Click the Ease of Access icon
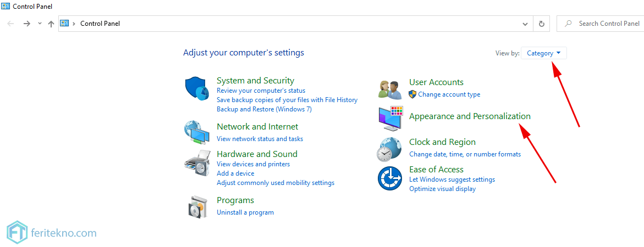Screen dimensions: 644x247 pos(390,178)
